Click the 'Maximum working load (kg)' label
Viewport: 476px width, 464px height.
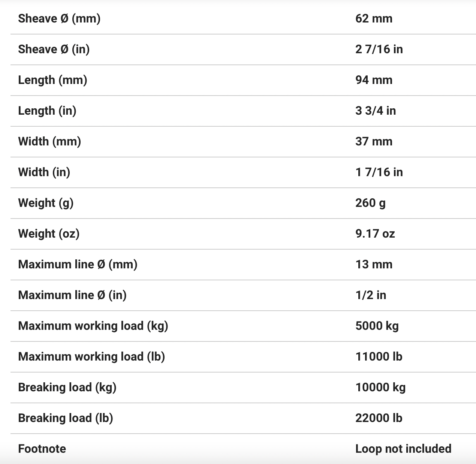(x=93, y=326)
